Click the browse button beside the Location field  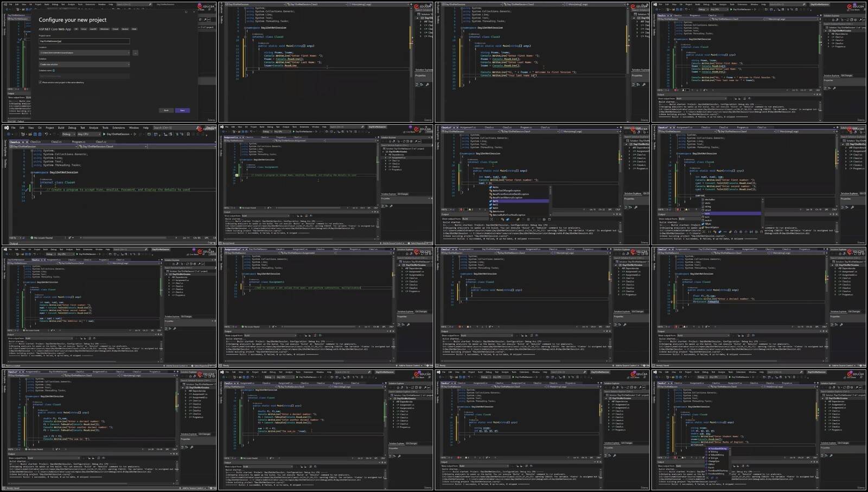(135, 53)
